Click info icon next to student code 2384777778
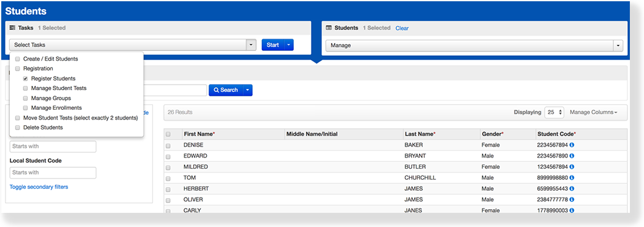 (x=572, y=199)
